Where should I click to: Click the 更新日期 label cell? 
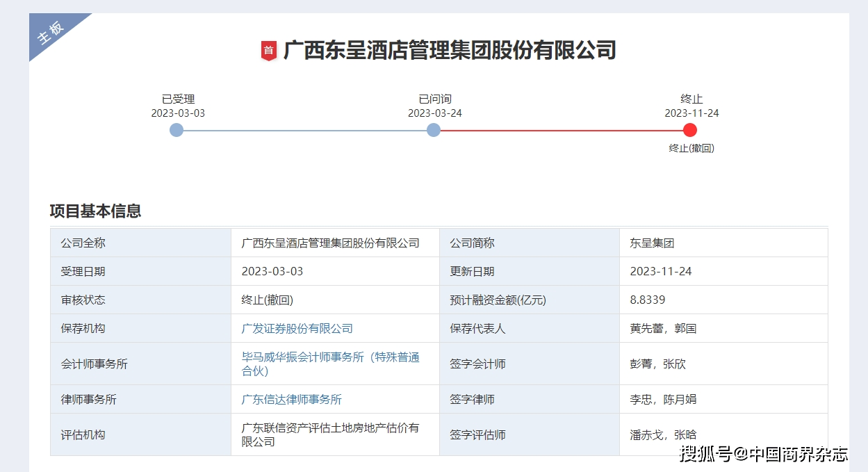(x=530, y=271)
